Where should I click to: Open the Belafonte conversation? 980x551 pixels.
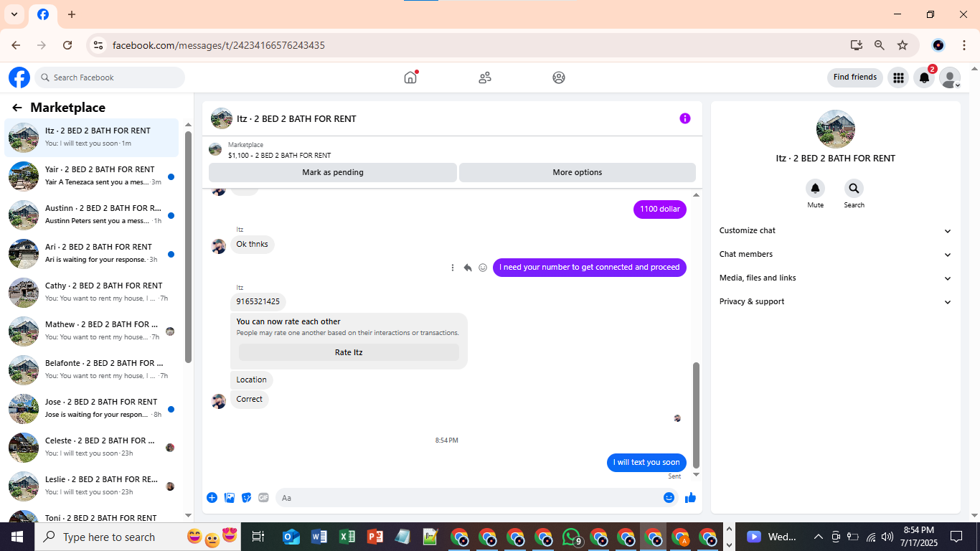pos(92,369)
